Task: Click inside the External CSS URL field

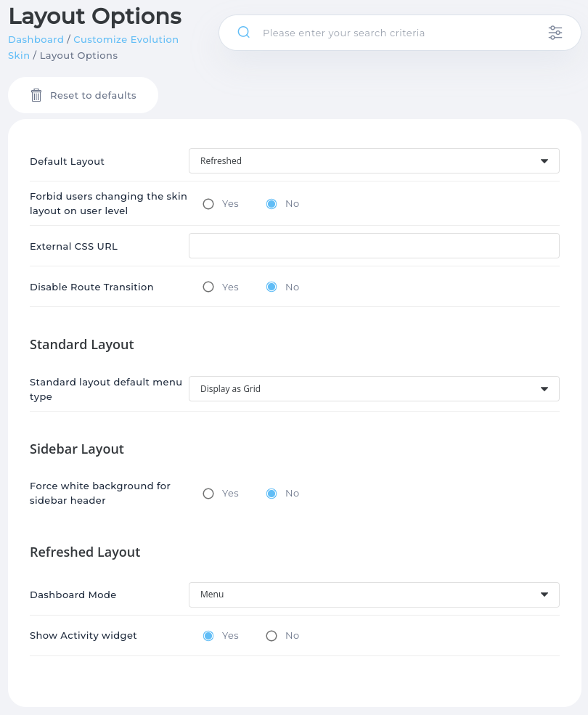Action: [x=374, y=245]
